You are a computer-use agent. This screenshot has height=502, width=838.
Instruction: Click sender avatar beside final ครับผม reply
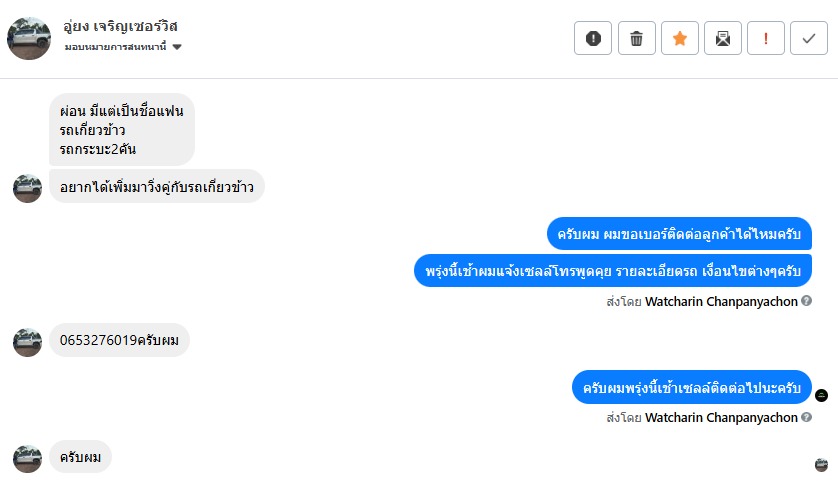pyautogui.click(x=28, y=458)
